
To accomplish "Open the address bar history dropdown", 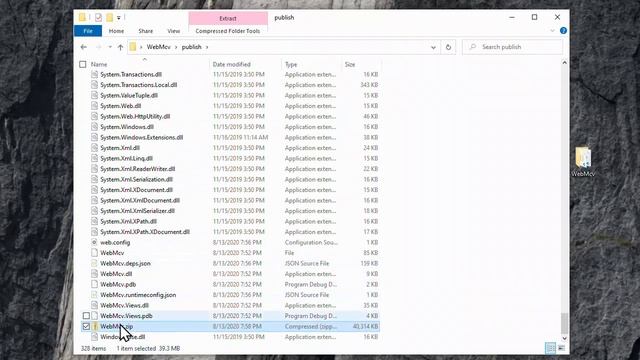I will [x=433, y=47].
